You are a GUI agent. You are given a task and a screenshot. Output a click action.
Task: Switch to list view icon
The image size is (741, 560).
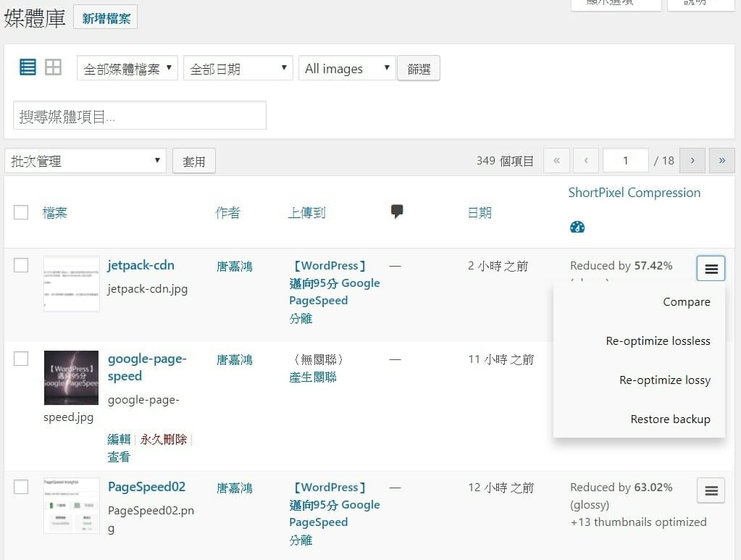click(28, 68)
